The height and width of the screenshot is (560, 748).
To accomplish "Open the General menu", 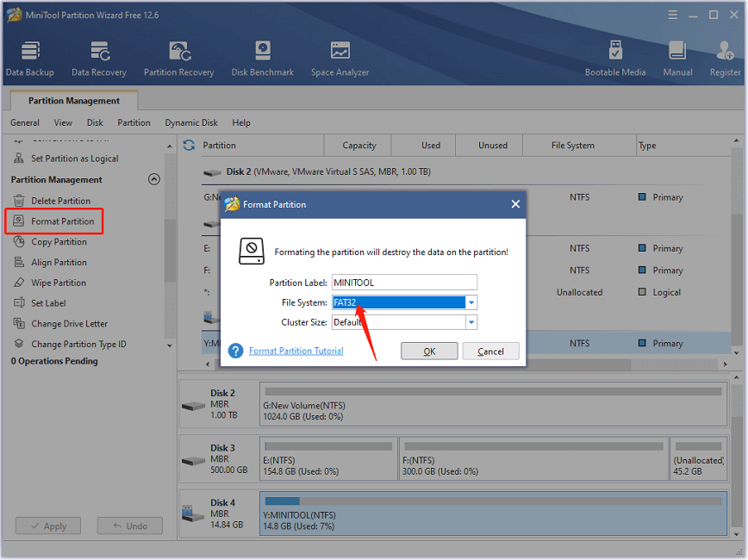I will pos(25,122).
